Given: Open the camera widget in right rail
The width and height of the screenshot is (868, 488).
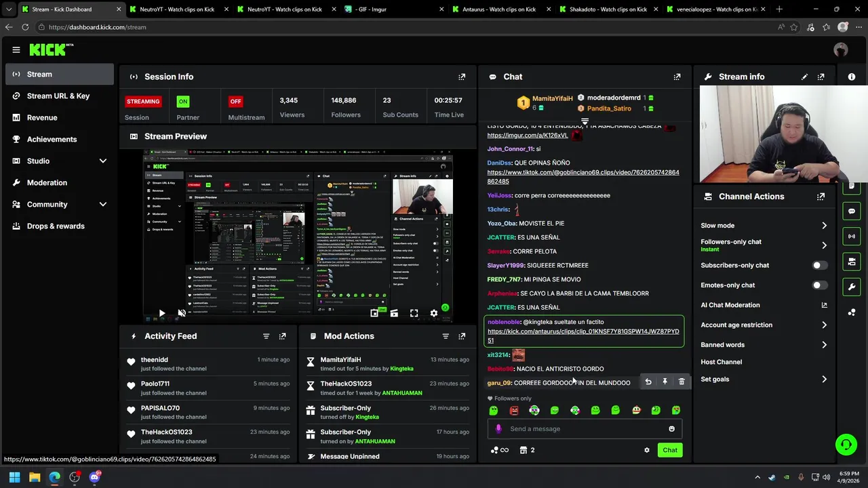Looking at the screenshot, I should point(852,262).
